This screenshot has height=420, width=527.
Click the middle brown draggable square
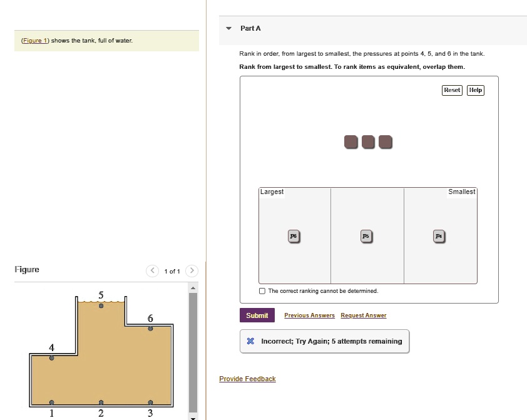pos(368,141)
